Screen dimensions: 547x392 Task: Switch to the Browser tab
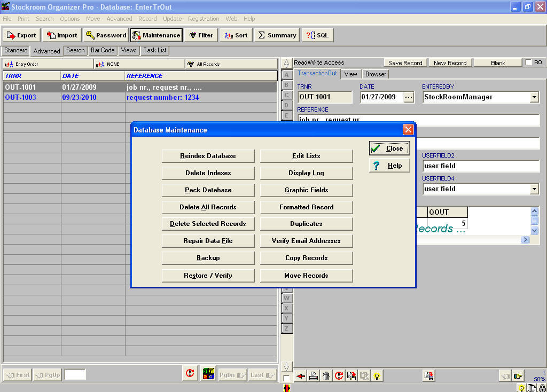[x=376, y=74]
